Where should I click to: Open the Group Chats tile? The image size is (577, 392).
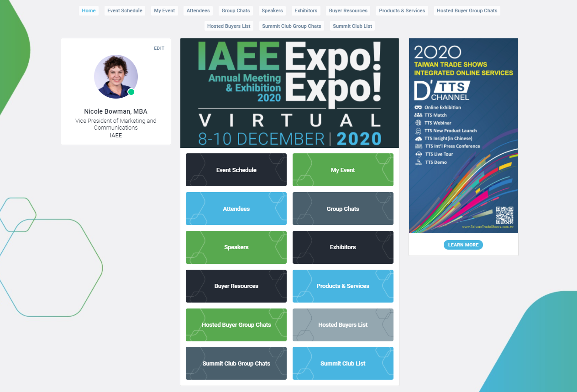[x=343, y=209]
